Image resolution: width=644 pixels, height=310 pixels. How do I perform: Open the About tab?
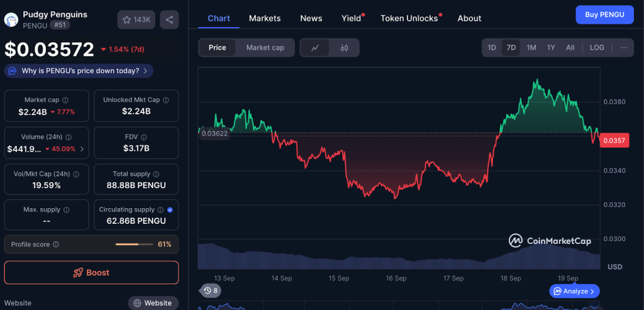(x=469, y=18)
